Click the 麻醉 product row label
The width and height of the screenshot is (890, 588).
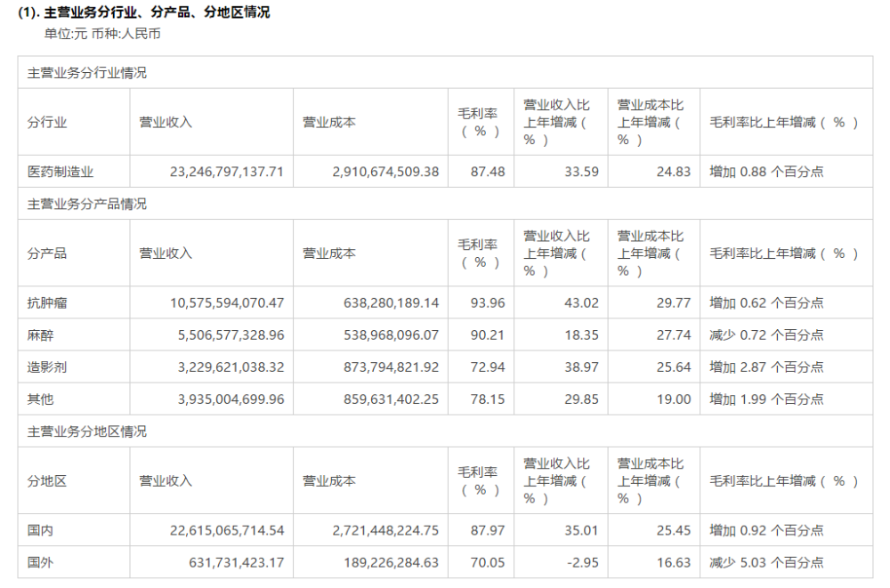coord(40,334)
